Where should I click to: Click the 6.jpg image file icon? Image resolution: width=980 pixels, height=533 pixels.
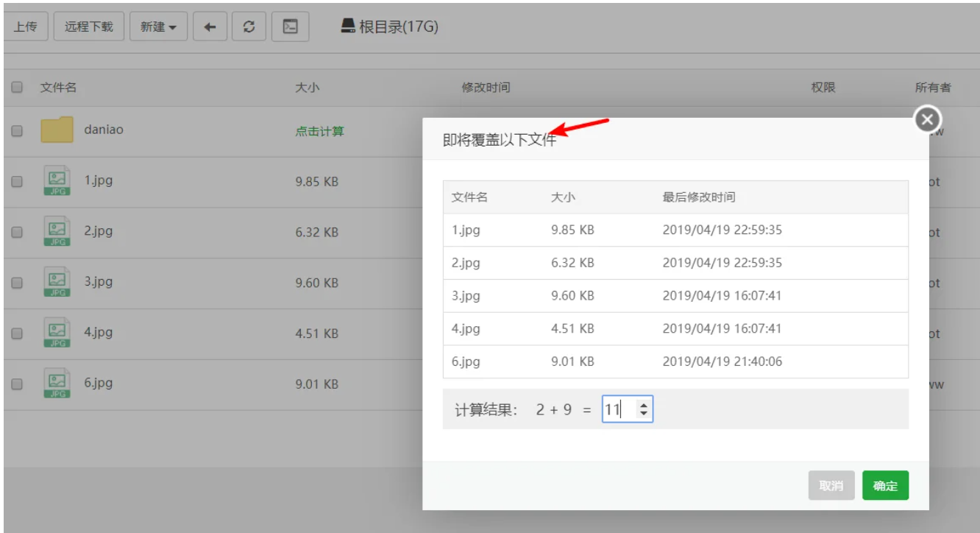coord(57,384)
